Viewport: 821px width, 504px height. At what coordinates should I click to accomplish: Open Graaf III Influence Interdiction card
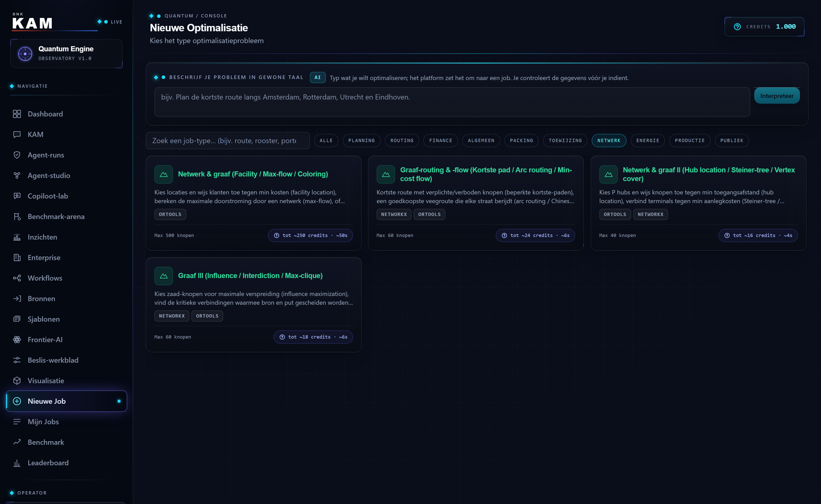(254, 305)
